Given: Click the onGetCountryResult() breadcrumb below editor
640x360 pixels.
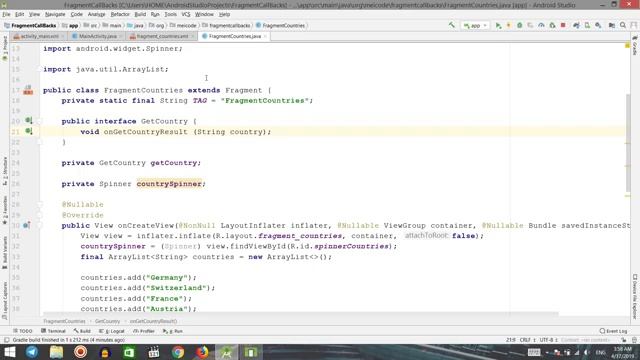Looking at the screenshot, I should [153, 321].
